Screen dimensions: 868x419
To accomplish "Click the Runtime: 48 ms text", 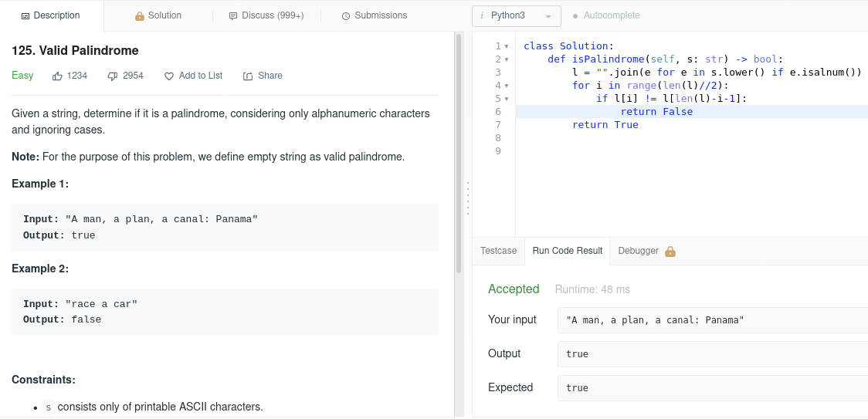I will click(x=592, y=289).
